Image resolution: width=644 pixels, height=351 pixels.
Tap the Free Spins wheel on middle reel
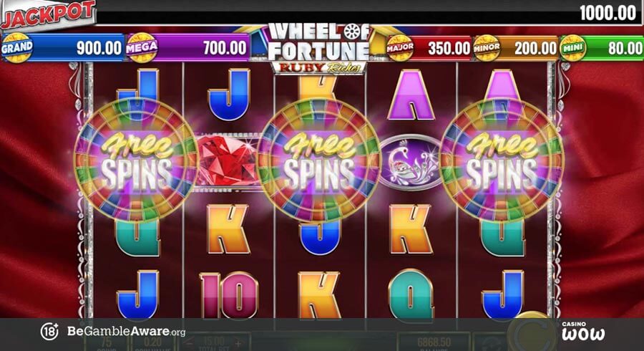(x=319, y=160)
